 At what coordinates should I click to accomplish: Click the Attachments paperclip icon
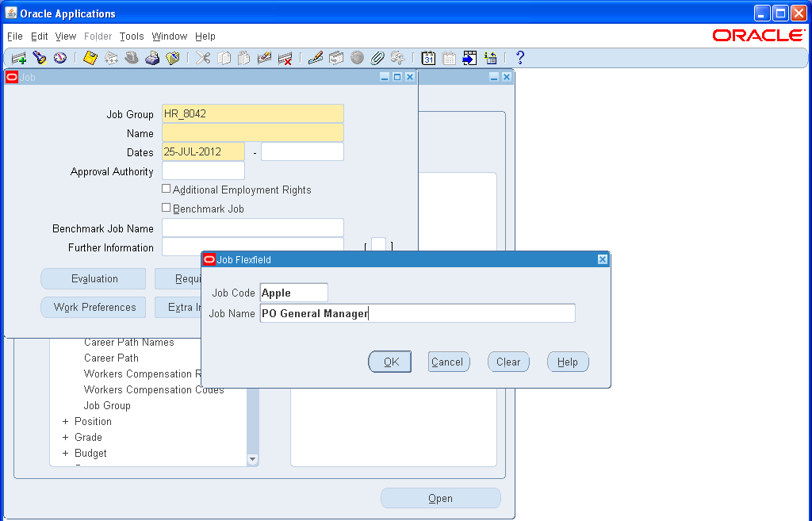(x=377, y=57)
